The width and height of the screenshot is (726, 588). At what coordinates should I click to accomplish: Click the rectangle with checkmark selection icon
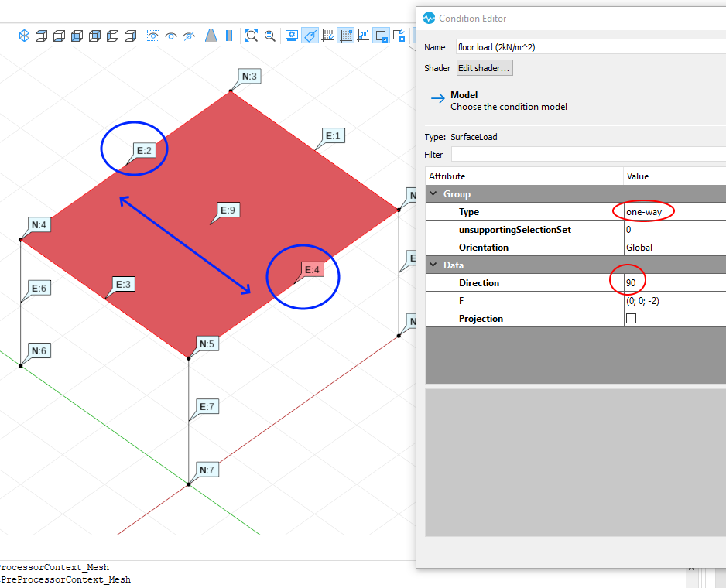click(x=399, y=36)
